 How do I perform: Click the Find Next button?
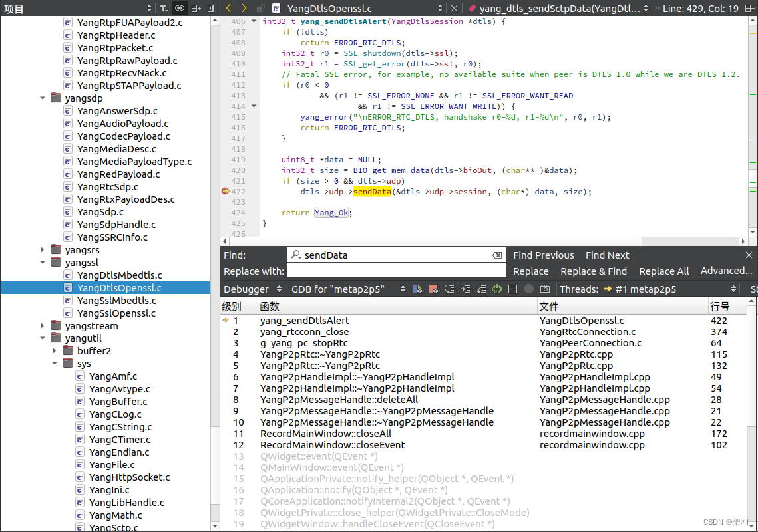(x=606, y=255)
